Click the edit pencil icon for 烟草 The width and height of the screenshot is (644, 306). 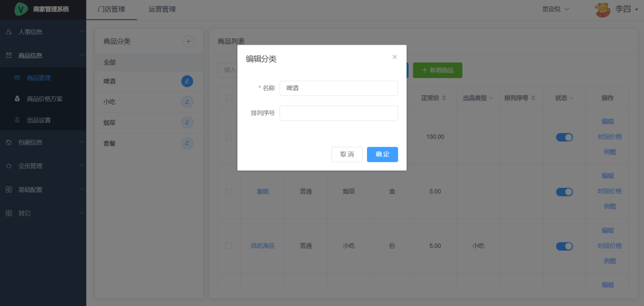coord(187,123)
